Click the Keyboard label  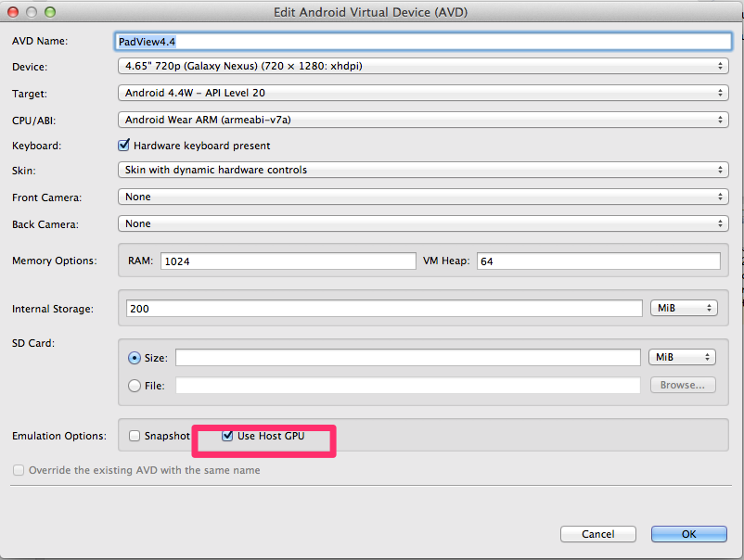36,146
